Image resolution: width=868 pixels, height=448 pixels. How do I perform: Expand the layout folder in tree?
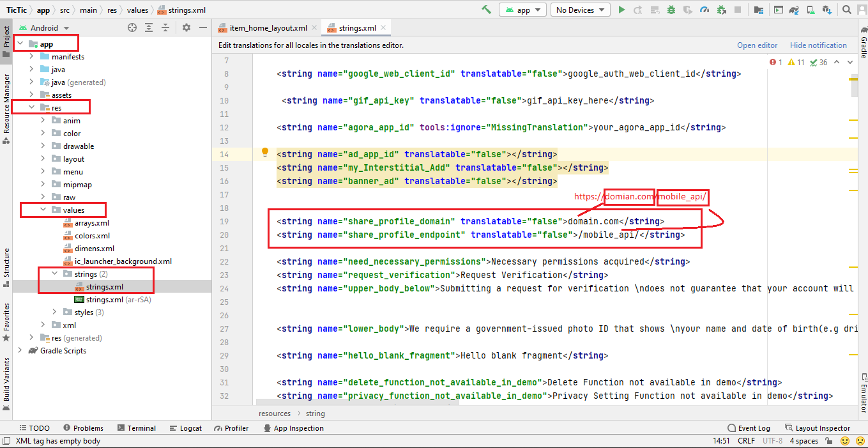pos(43,158)
